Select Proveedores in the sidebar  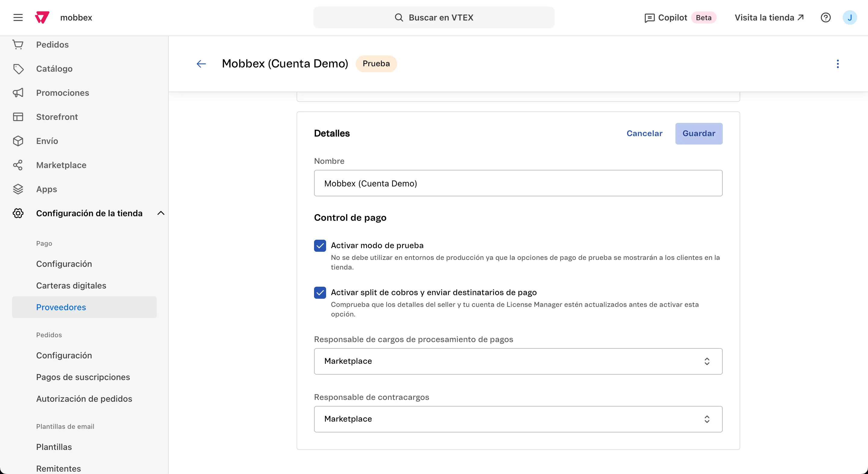tap(84, 307)
